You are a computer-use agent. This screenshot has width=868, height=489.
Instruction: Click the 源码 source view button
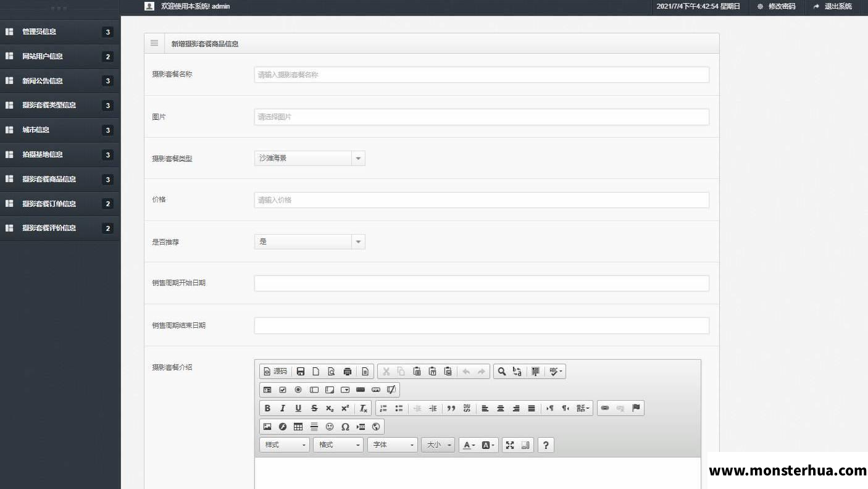275,371
